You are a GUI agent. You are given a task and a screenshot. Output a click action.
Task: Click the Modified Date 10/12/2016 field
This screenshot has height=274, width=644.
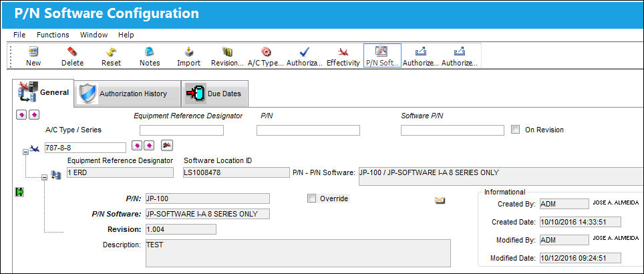click(x=580, y=258)
